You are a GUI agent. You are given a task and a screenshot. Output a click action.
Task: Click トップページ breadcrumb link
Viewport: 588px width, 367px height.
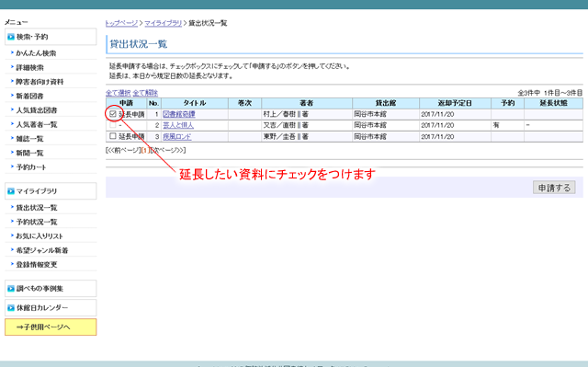[121, 23]
